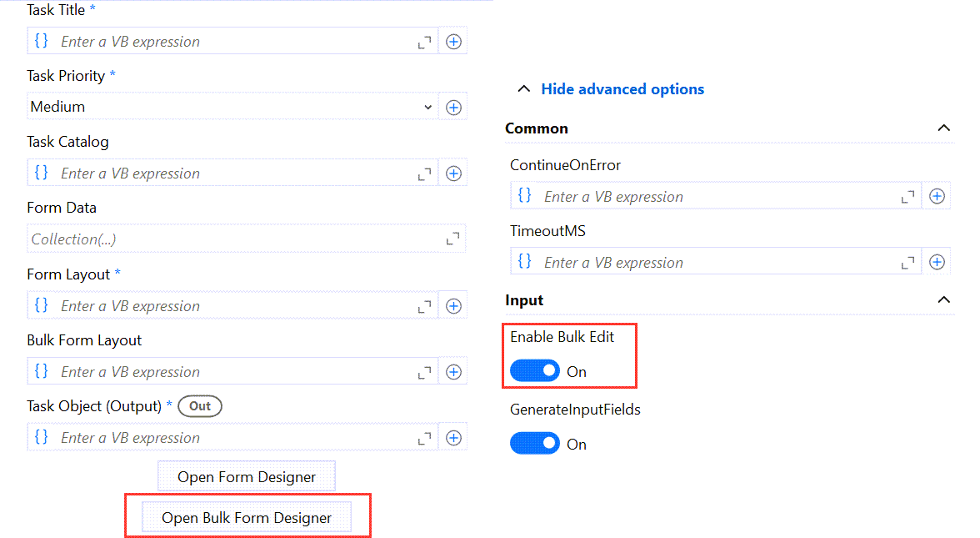Click the Open Form Designer button
This screenshot has height=538, width=980.
point(247,477)
